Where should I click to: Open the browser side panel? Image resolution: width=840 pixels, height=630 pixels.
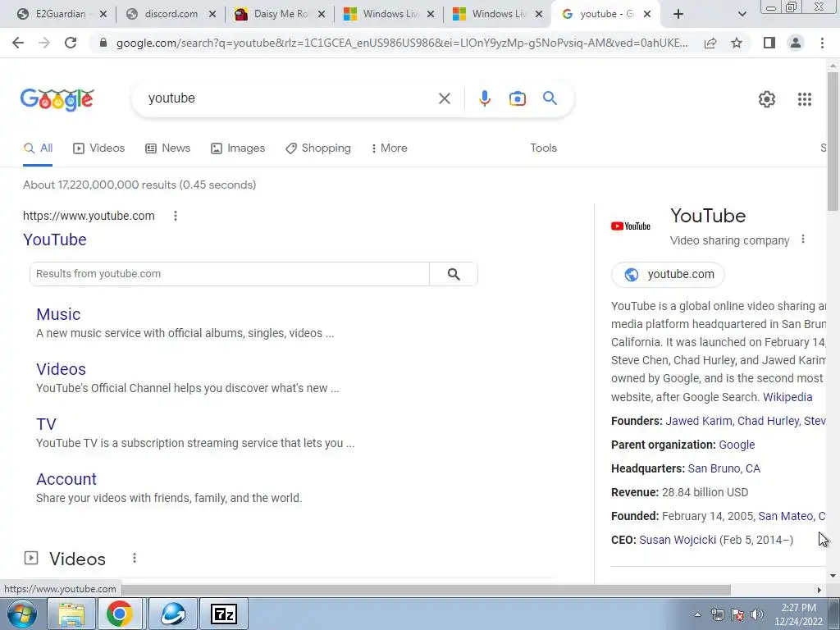(769, 43)
